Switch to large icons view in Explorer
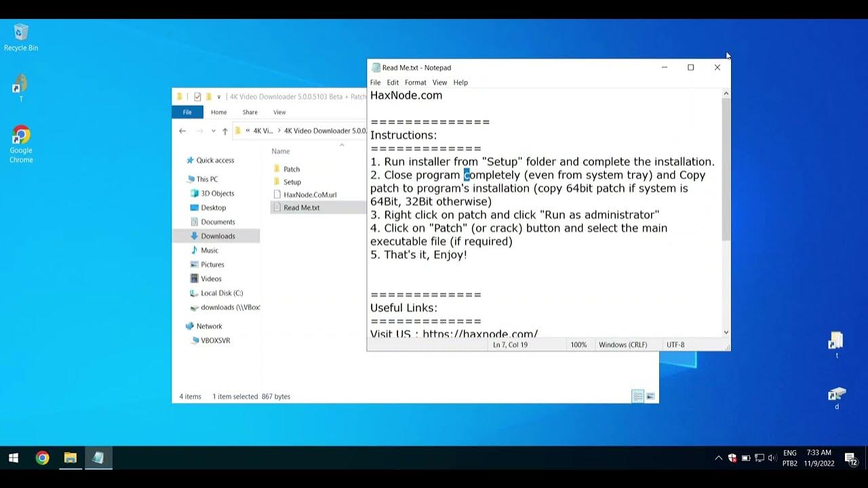The width and height of the screenshot is (868, 488). tap(650, 396)
